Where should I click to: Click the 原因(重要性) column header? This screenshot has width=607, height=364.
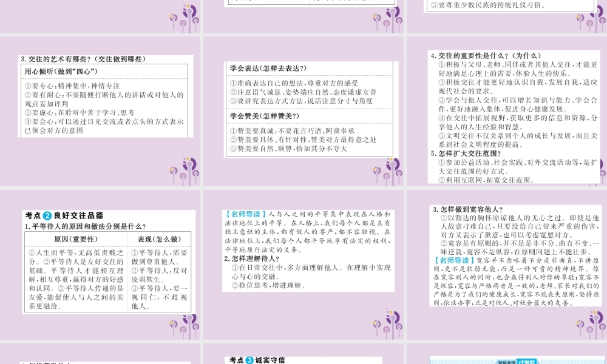[x=75, y=239]
